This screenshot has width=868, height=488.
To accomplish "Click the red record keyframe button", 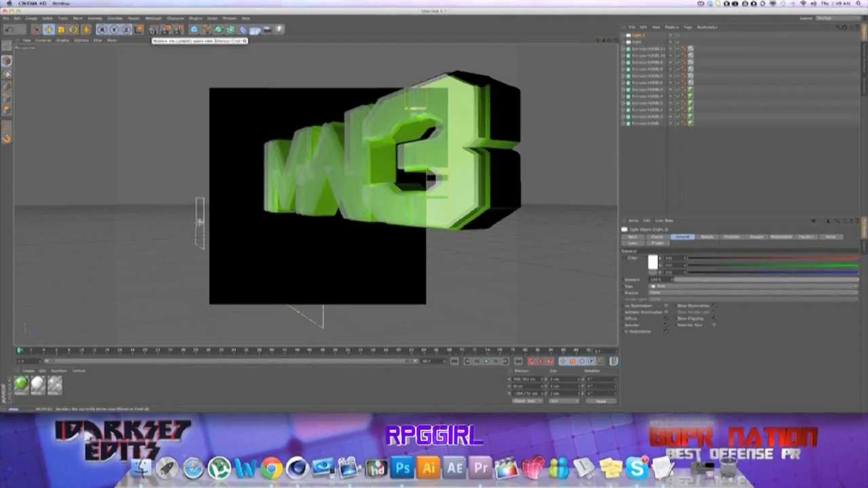I will pos(531,361).
